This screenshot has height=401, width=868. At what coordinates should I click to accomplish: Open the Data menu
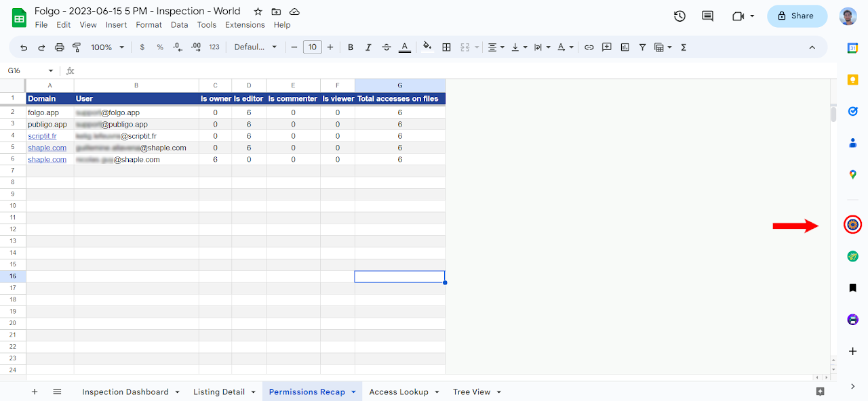coord(179,25)
